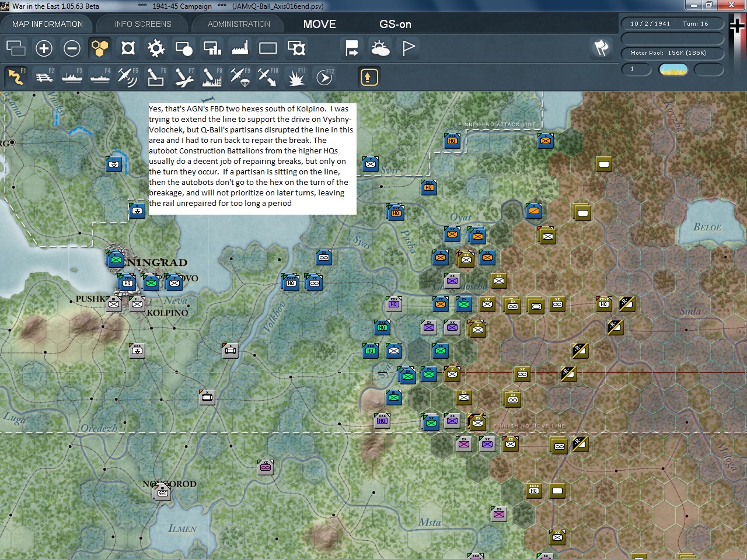Click the Kolpino city label on map
747x560 pixels.
(x=167, y=313)
